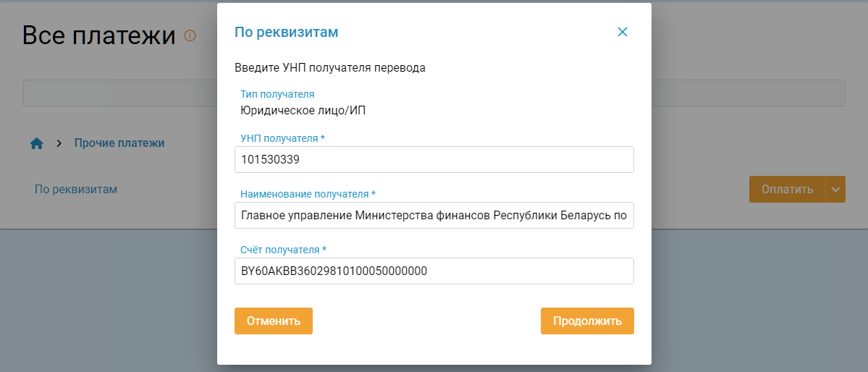This screenshot has width=868, height=372.
Task: Click the Юридическое лицо/ИП recipient type value
Action: tap(308, 111)
